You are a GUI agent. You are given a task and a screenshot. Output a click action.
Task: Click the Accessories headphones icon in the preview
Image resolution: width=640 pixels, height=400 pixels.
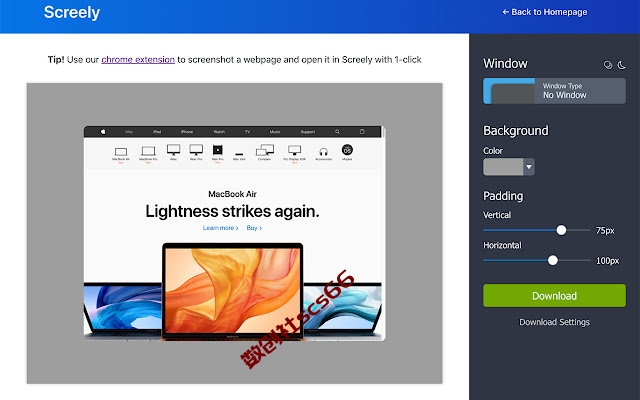[323, 152]
